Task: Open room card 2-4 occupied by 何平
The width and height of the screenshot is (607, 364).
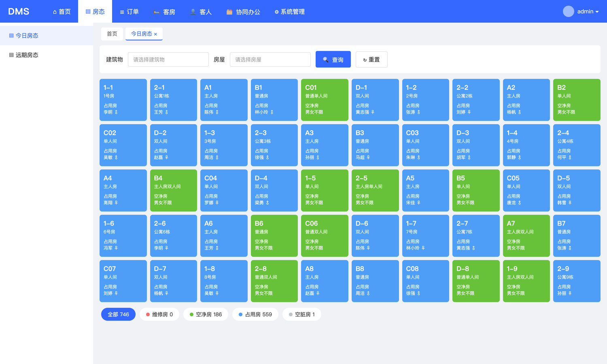Action: point(577,145)
